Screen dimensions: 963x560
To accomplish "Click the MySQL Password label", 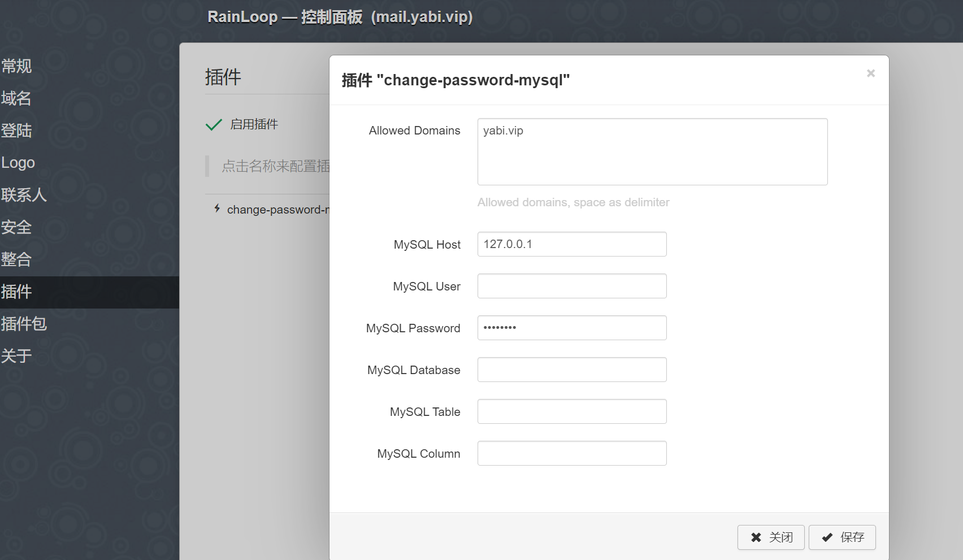I will (413, 328).
